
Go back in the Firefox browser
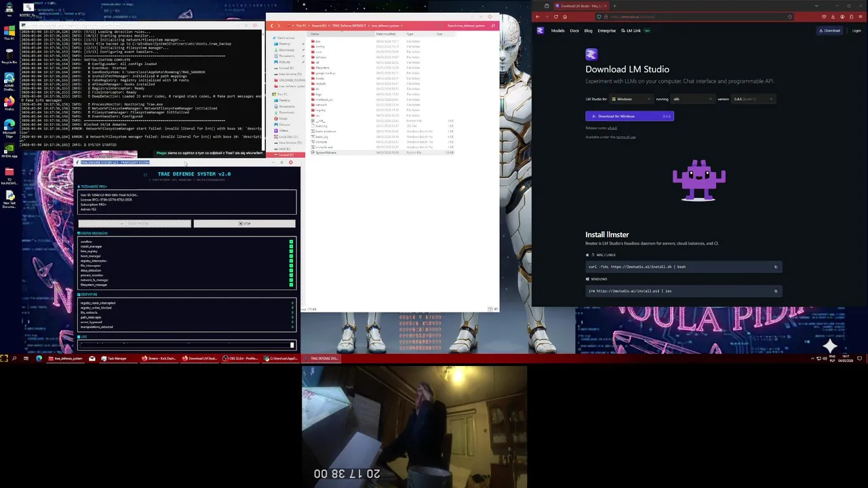pyautogui.click(x=538, y=17)
